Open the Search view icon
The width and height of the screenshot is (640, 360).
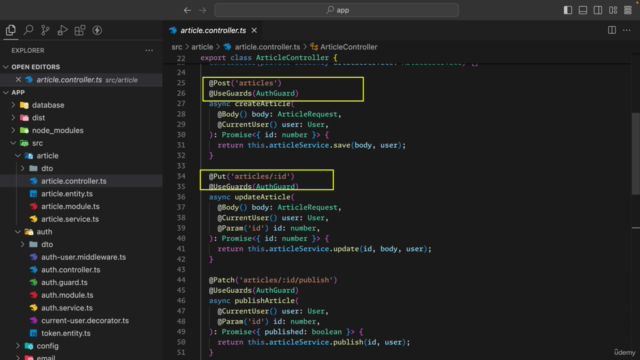click(x=28, y=30)
